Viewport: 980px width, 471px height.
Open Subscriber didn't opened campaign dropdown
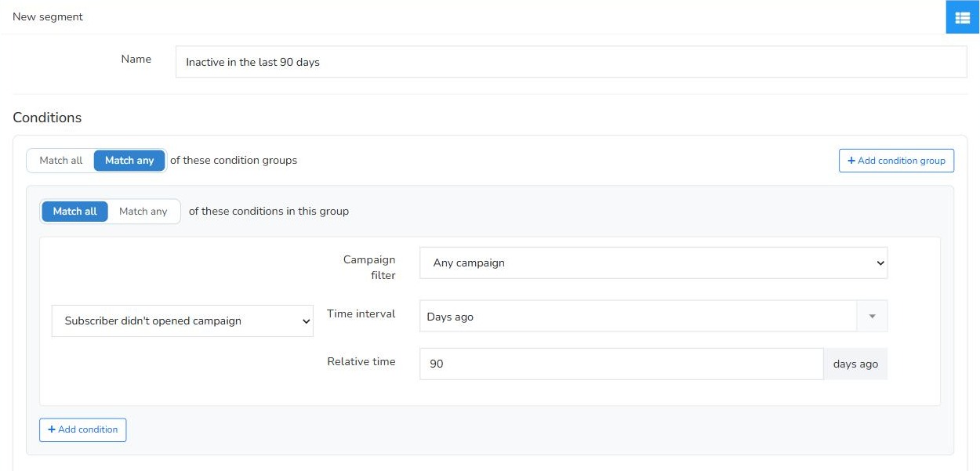(x=182, y=321)
